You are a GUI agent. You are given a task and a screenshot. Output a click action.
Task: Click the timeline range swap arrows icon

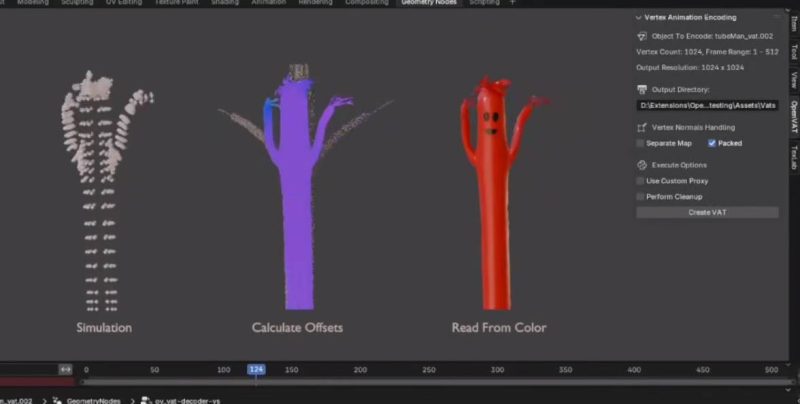[66, 369]
